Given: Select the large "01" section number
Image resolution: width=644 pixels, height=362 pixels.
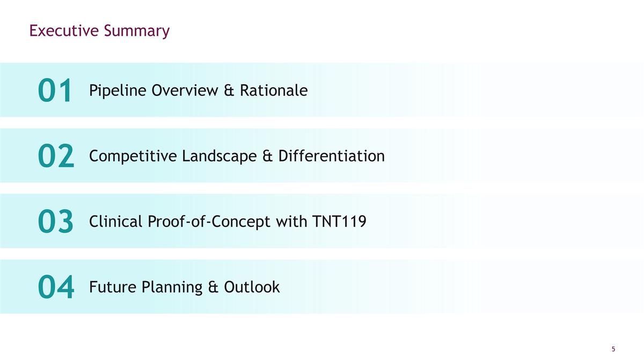Looking at the screenshot, I should point(55,91).
